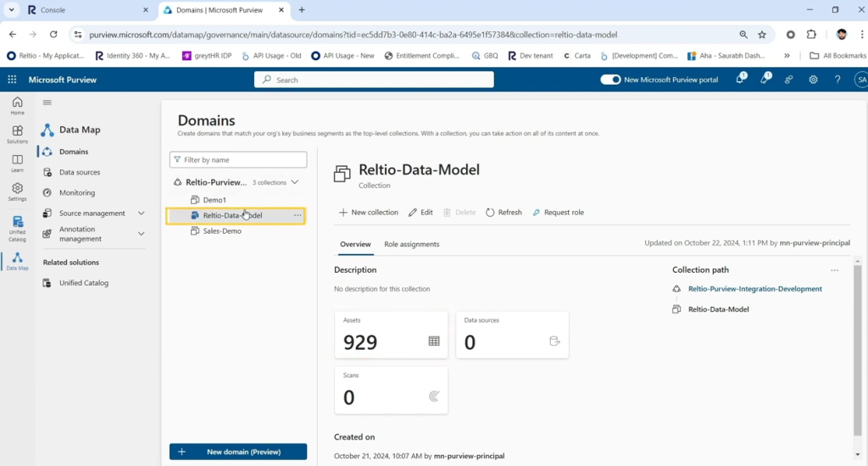Click the browser zoom magnifier icon

[743, 34]
